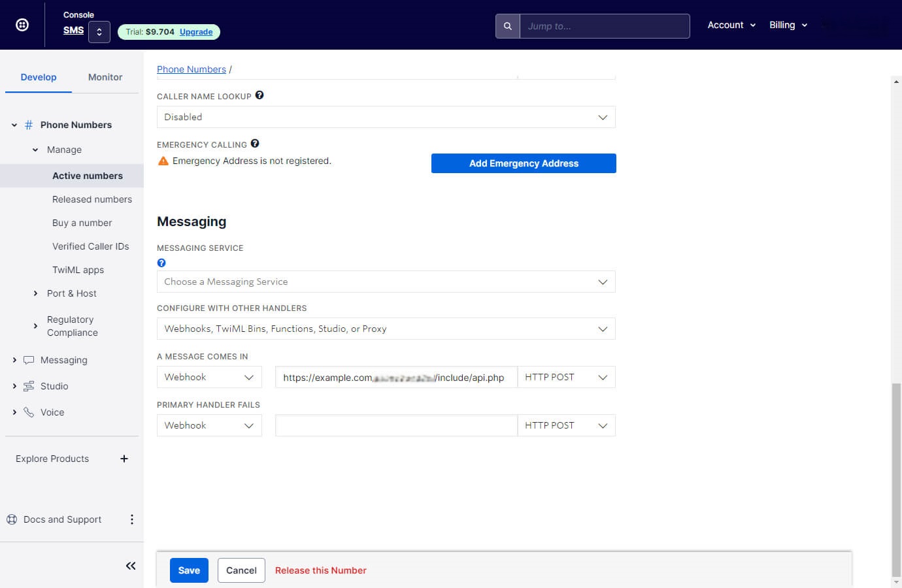The height and width of the screenshot is (588, 902).
Task: Open the Account menu
Action: click(x=731, y=25)
